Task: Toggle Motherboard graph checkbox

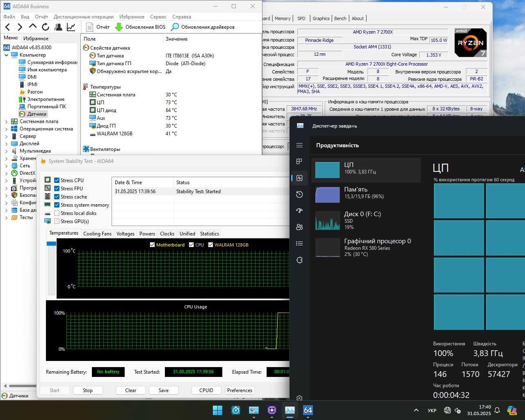Action: click(153, 245)
